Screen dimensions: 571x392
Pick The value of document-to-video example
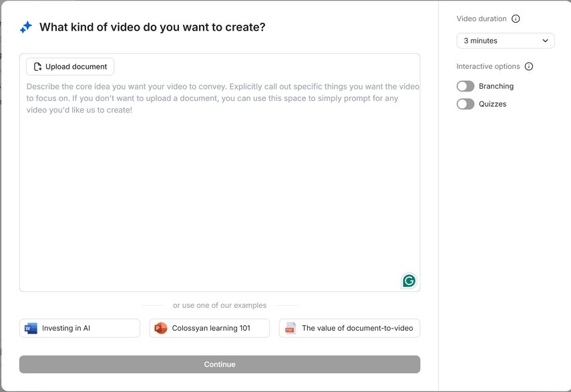[349, 328]
